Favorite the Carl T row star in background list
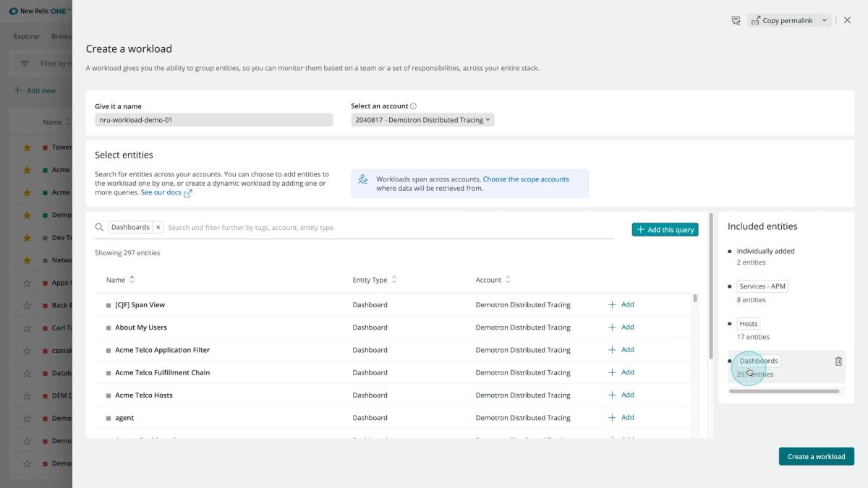This screenshot has height=488, width=868. coord(27,328)
